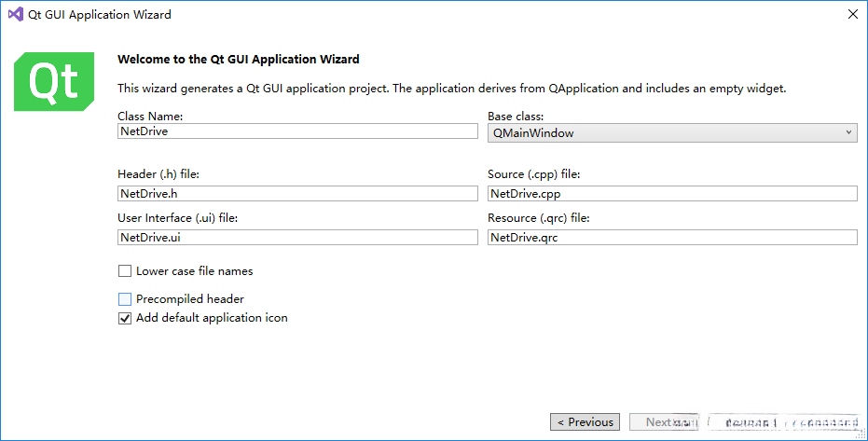Click the Add default application icon label
This screenshot has height=441, width=868.
click(x=212, y=318)
